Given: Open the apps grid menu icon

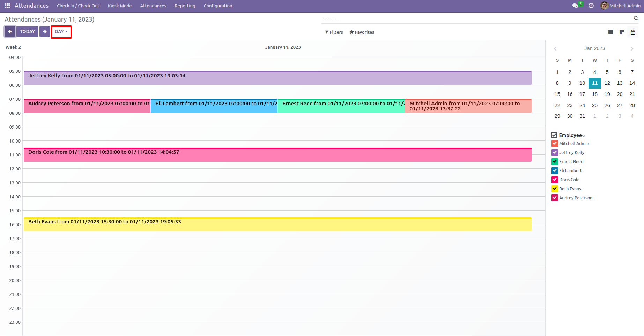Looking at the screenshot, I should click(x=7, y=6).
